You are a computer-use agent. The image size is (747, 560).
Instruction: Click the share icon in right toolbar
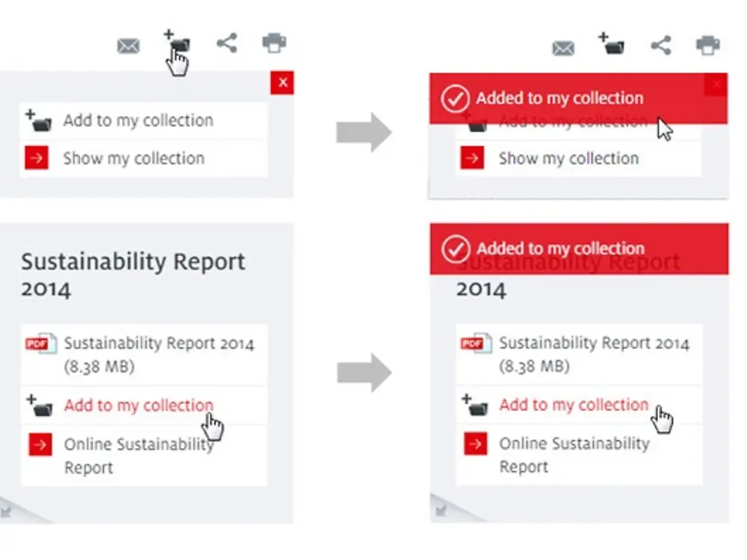pyautogui.click(x=661, y=46)
